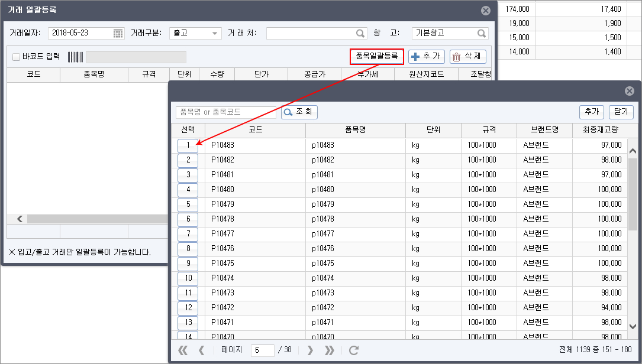
Task: Select row 2 item P10482
Action: pyautogui.click(x=188, y=160)
